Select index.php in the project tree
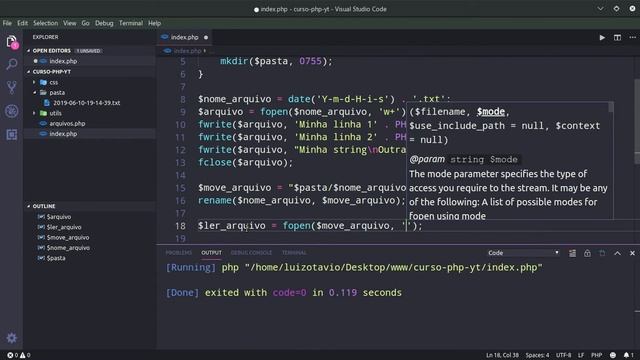The image size is (640, 360). pos(63,134)
